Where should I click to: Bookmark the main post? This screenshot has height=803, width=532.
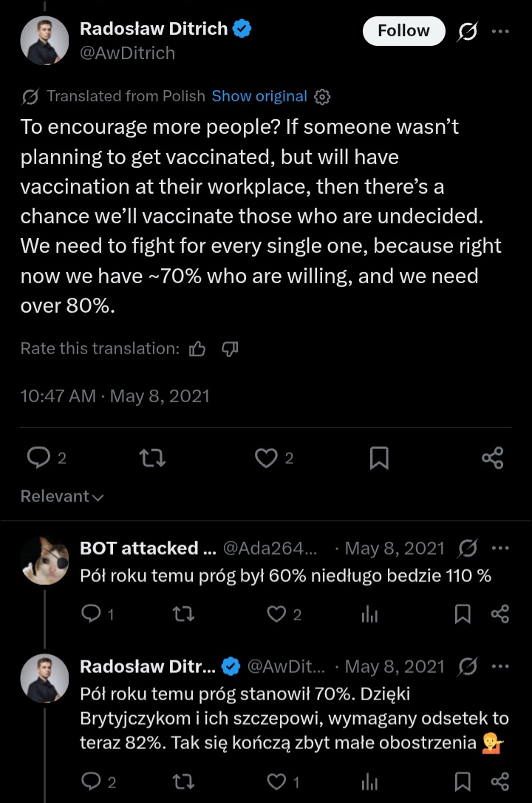tap(378, 458)
